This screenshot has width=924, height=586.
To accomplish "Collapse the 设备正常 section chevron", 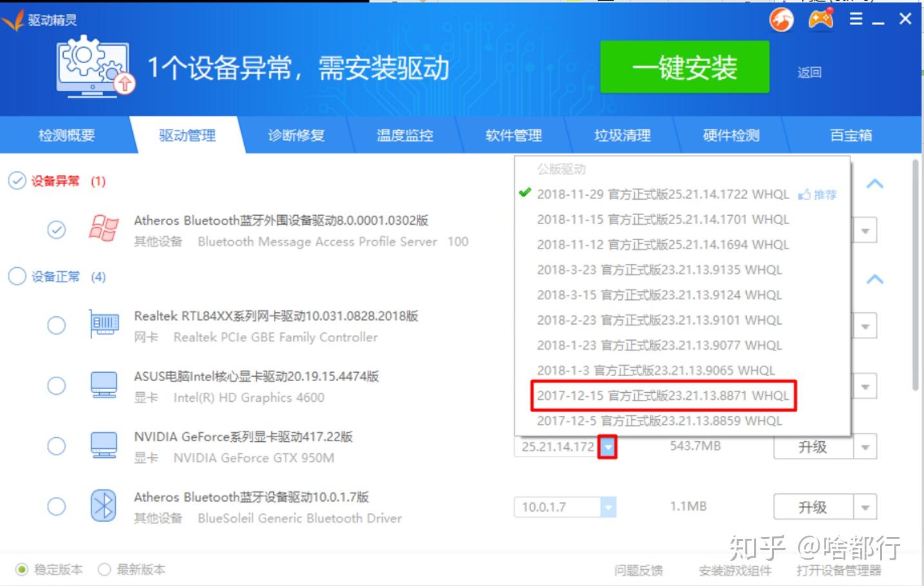I will click(x=875, y=279).
